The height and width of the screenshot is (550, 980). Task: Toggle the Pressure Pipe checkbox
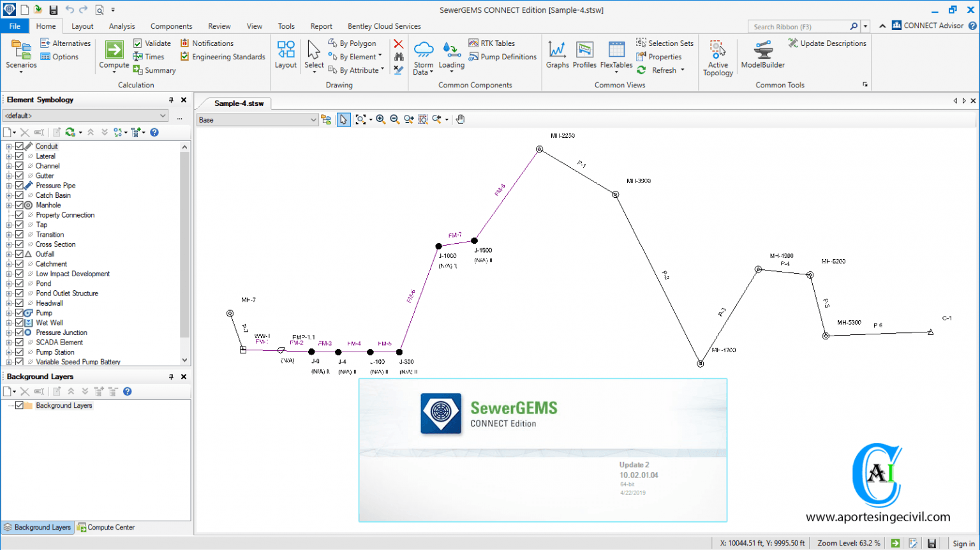(19, 185)
